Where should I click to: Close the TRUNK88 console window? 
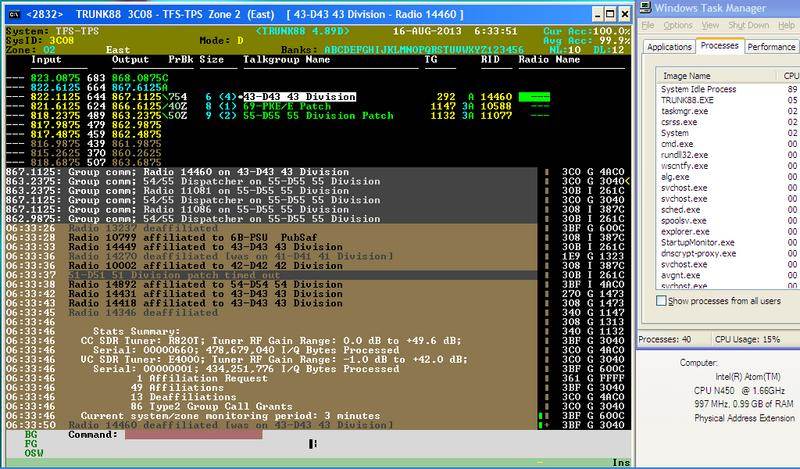pyautogui.click(x=624, y=14)
